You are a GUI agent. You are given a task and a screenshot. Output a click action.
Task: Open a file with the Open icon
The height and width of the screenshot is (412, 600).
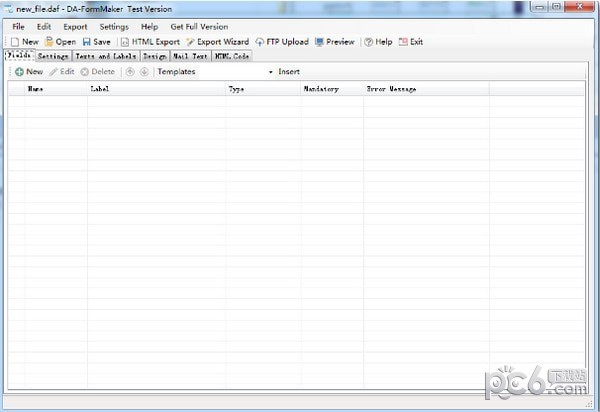pos(49,42)
